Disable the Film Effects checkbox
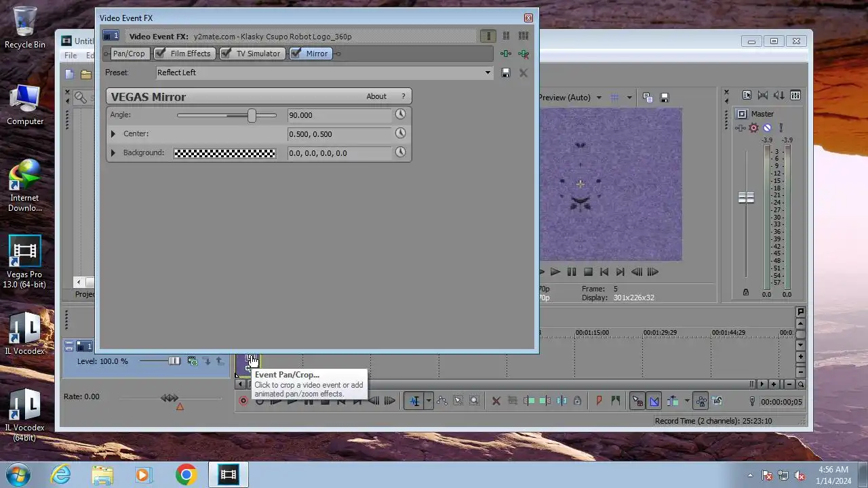 [160, 54]
